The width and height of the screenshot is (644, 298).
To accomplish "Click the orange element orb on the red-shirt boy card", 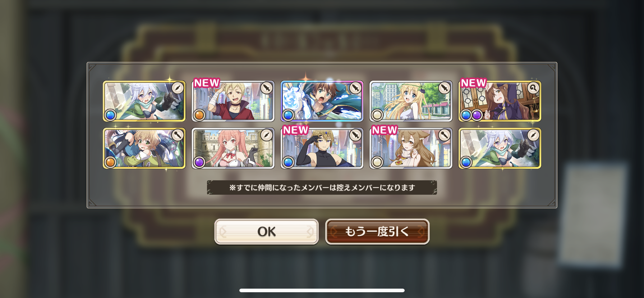I will coord(199,115).
